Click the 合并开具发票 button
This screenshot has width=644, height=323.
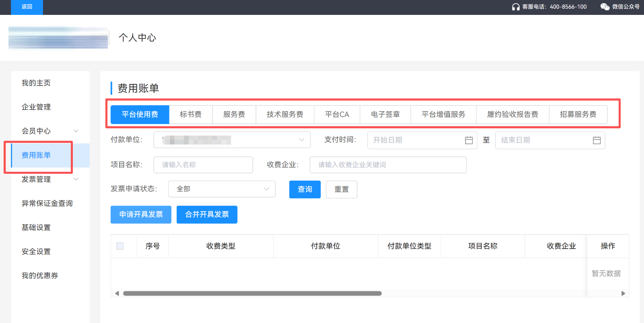[x=207, y=215]
